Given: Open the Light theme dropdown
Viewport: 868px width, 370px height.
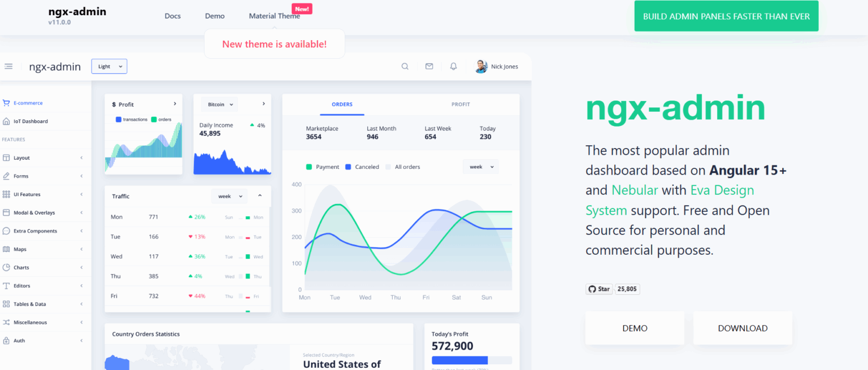Looking at the screenshot, I should pos(109,66).
